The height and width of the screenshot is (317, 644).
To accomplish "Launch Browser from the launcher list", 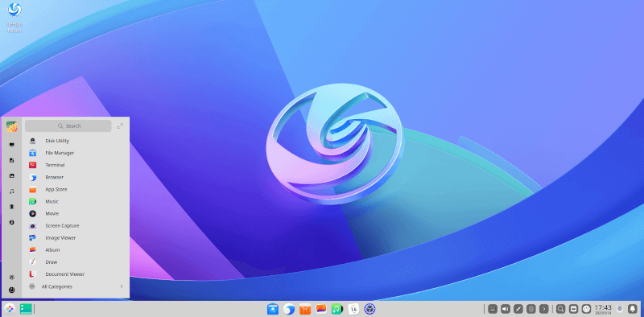I will [x=76, y=177].
